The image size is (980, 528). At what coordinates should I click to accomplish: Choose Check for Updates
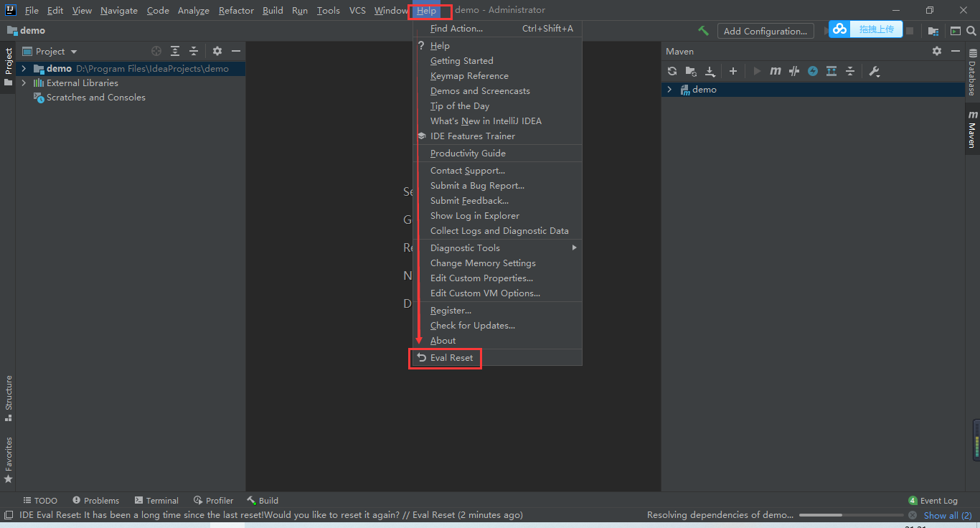click(497, 326)
